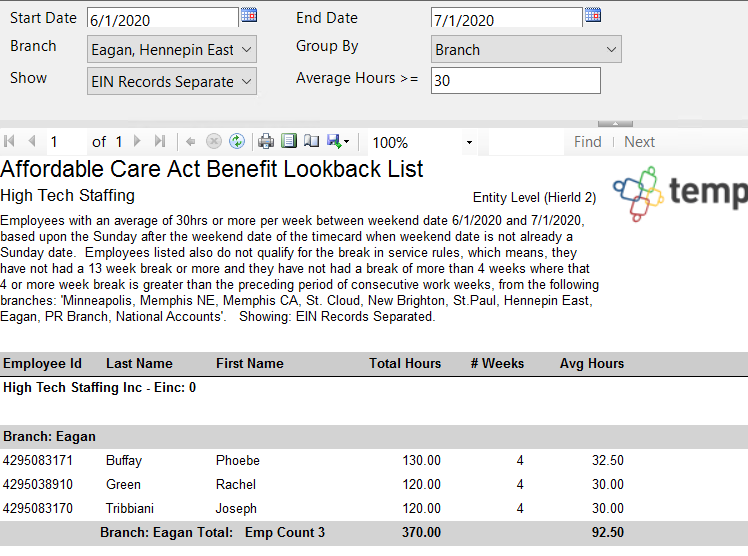748x556 pixels.
Task: Print the report
Action: (x=266, y=142)
